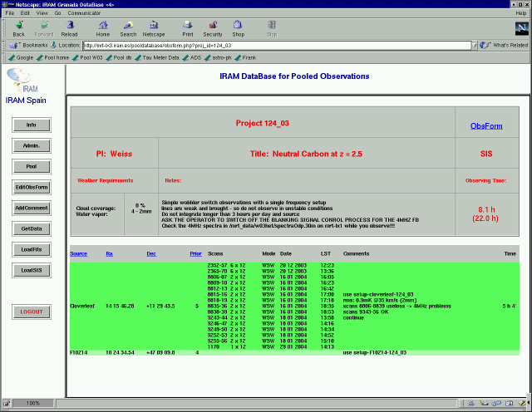Print the page using Print icon
532x412 pixels.
[188, 28]
